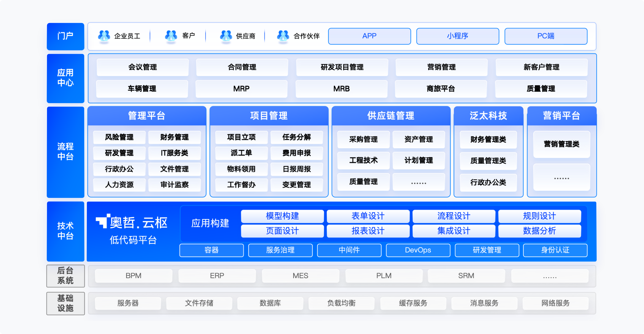644x334 pixels.
Task: Click the 网络服务 infrastructure box
Action: pyautogui.click(x=555, y=303)
